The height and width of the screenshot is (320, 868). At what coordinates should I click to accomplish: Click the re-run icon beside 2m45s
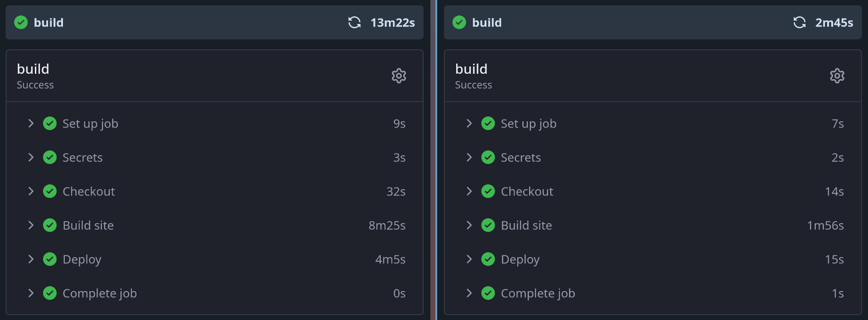[x=800, y=23]
